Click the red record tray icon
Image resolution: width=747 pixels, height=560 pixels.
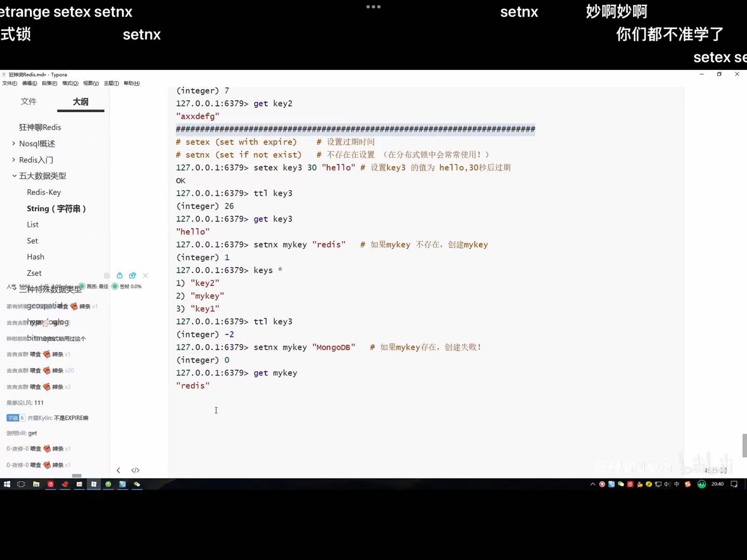602,484
